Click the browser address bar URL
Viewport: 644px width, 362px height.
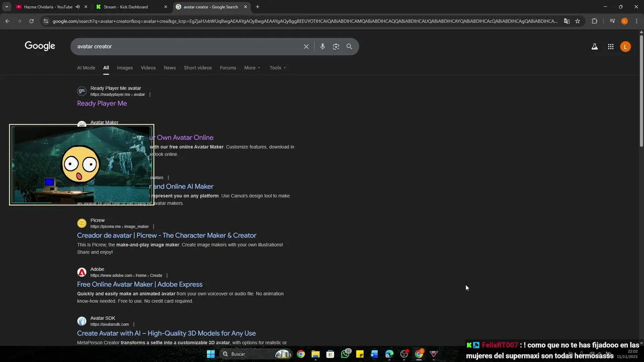click(x=305, y=21)
